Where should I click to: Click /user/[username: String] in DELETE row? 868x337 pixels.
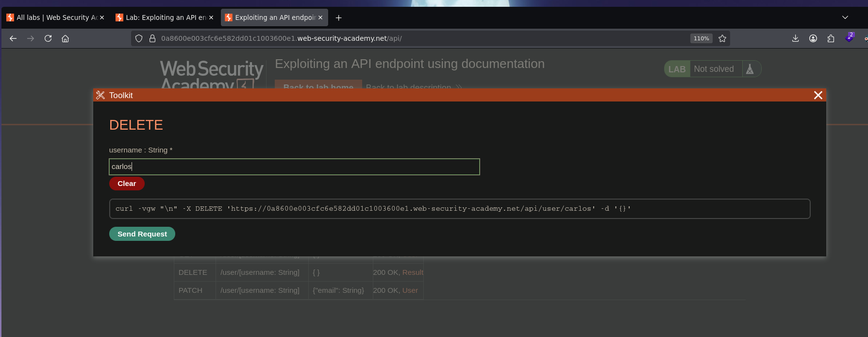tap(260, 272)
